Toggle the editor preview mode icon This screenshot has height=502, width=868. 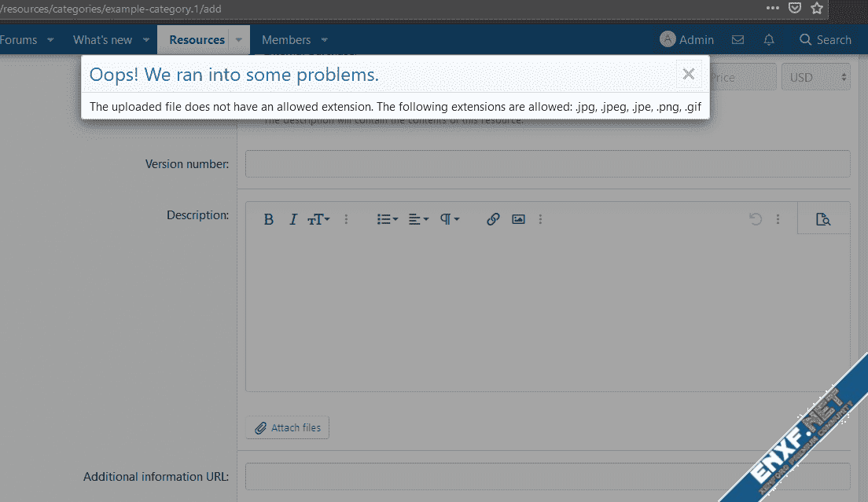tap(823, 220)
